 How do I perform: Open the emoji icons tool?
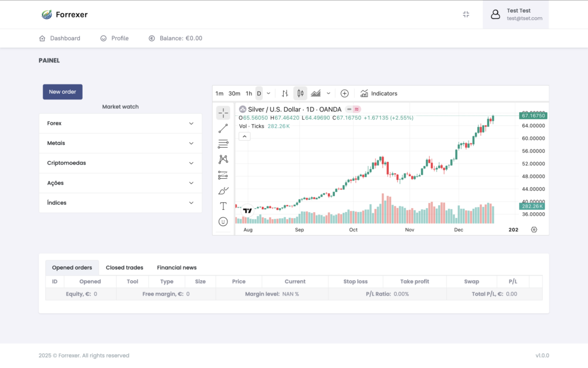click(x=223, y=221)
